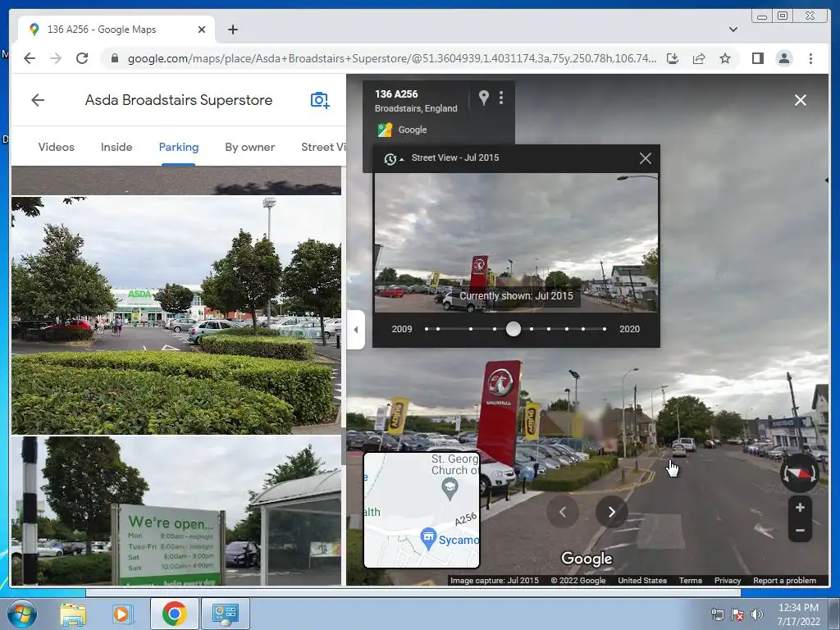Open the Terms link
Image resolution: width=840 pixels, height=630 pixels.
[x=691, y=580]
